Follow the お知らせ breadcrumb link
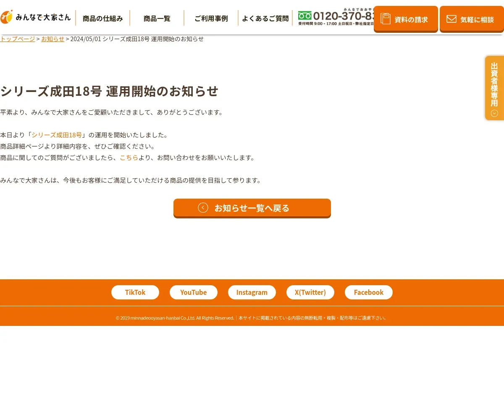Image resolution: width=504 pixels, height=420 pixels. 53,39
